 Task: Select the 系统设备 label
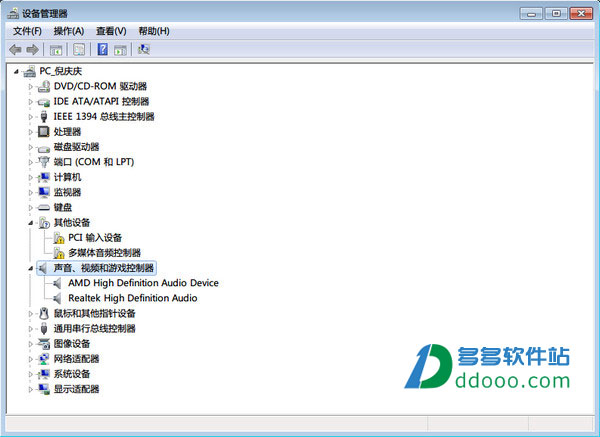pyautogui.click(x=72, y=374)
